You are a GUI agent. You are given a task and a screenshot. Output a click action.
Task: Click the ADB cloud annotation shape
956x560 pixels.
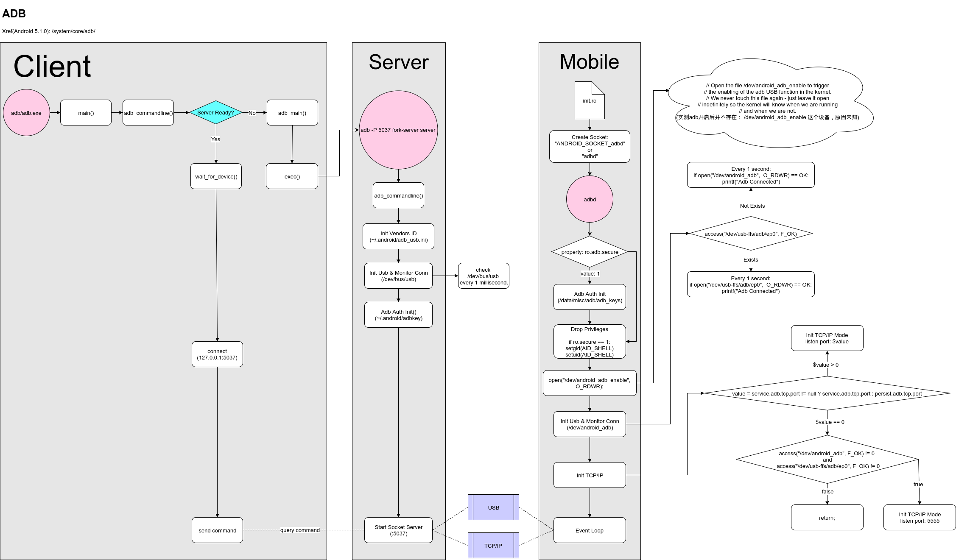coord(793,109)
